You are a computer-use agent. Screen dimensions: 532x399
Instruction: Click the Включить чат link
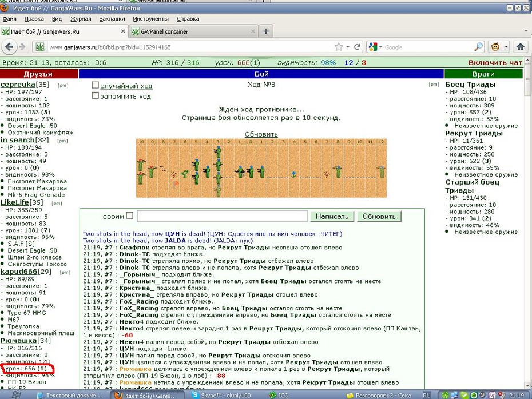495,62
